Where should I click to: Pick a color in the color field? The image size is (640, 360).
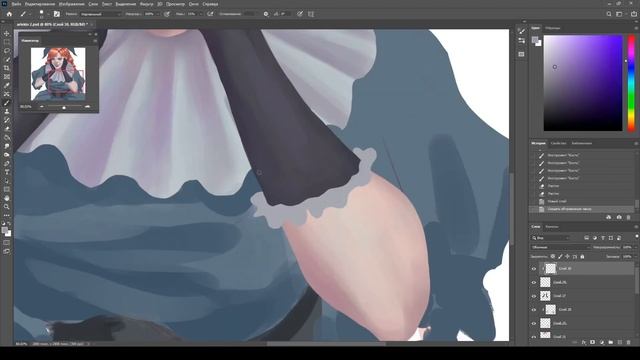[583, 83]
